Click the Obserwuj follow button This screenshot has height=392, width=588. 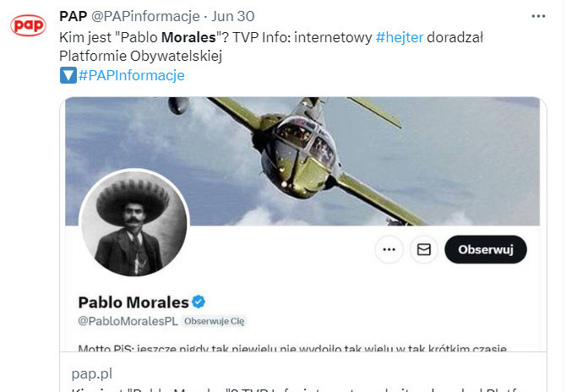pos(486,249)
